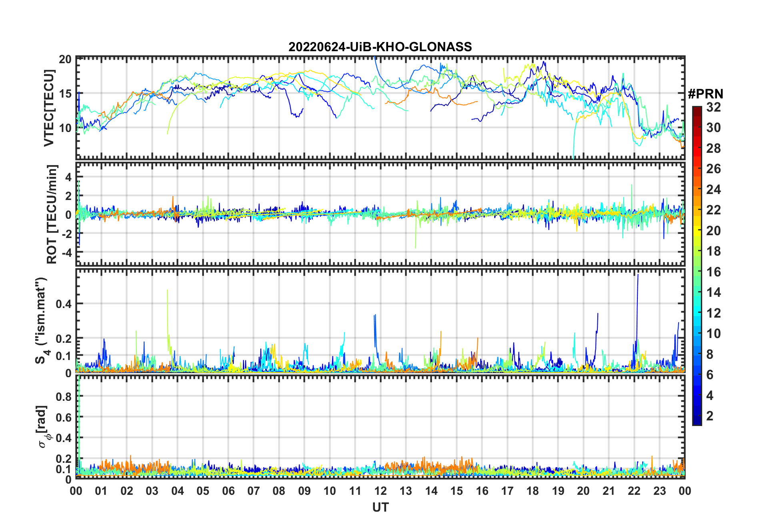Click ROT y-axis tick label -4
Viewport: 761px width, 532px height.
tap(66, 253)
